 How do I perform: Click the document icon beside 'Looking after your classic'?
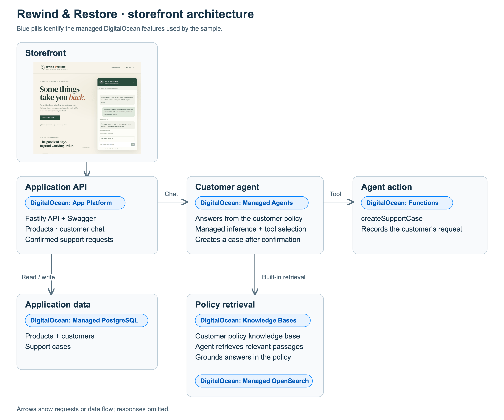[x=100, y=133]
